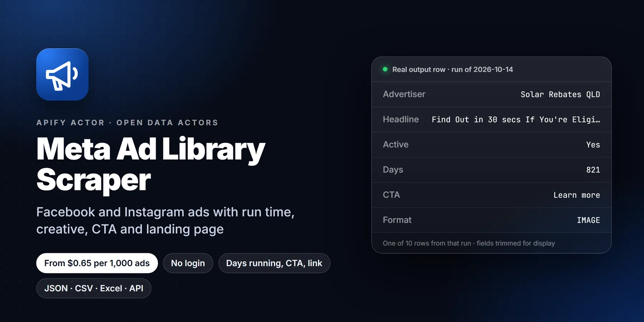Click the 'APIFY ACTOR · OPEN DATA ACTORS' label

point(127,123)
